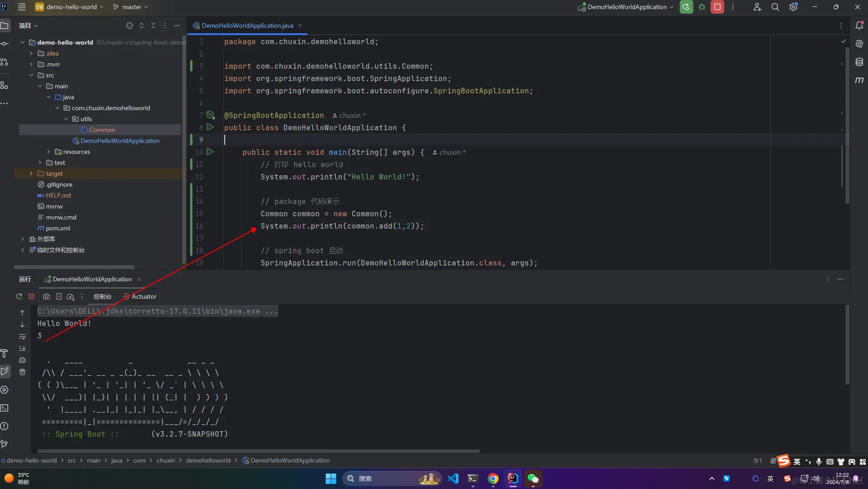Collapse the demo-hello-world root node

[23, 42]
